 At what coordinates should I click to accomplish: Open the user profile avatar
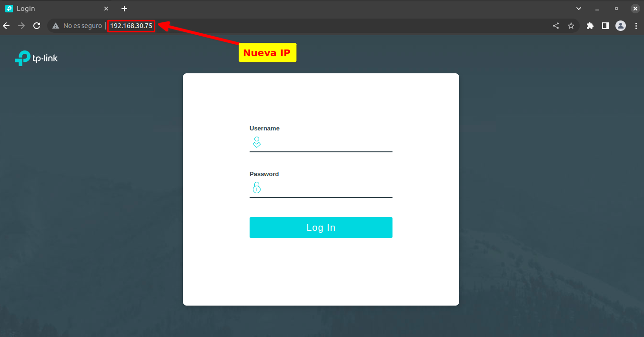point(621,26)
